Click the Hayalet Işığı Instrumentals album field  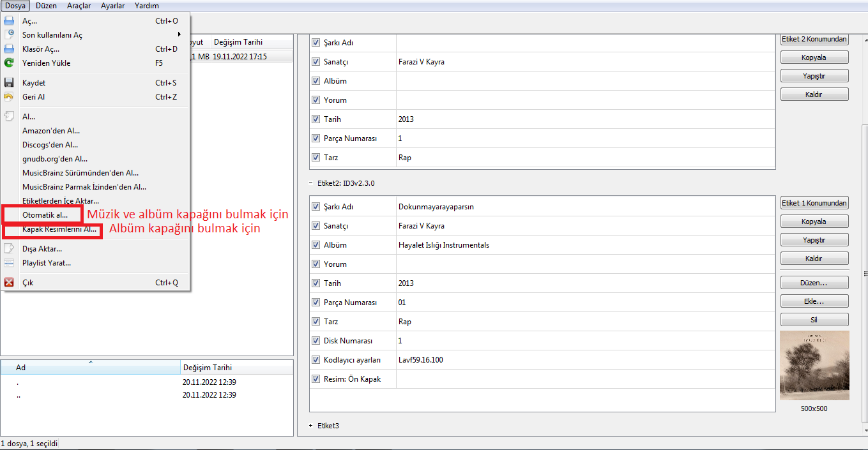click(x=586, y=245)
